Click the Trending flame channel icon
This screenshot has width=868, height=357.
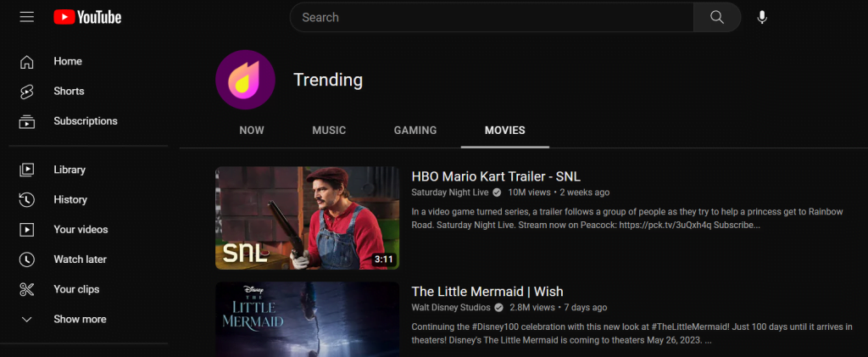tap(245, 80)
